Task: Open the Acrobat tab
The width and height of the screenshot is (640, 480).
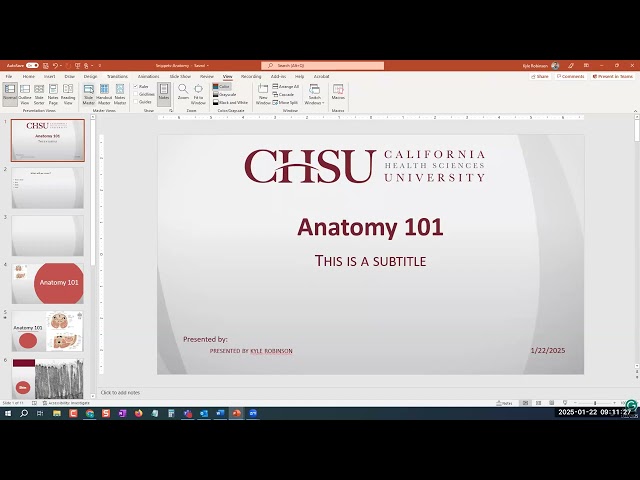Action: click(321, 76)
